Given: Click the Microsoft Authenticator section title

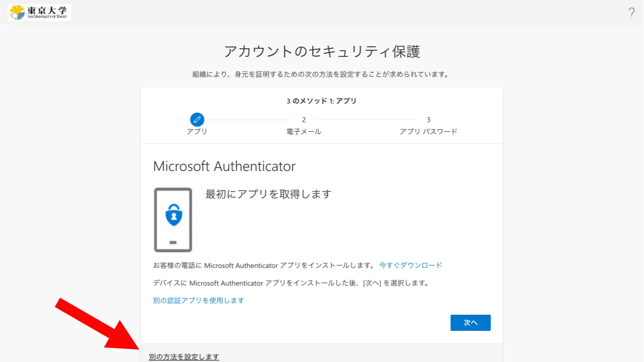Looking at the screenshot, I should [224, 166].
